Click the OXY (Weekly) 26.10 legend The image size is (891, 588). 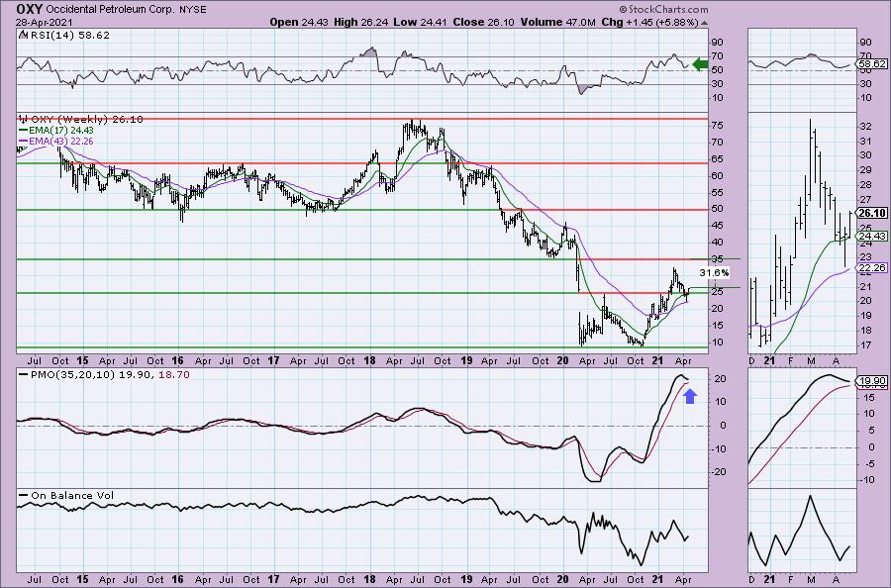pos(81,120)
